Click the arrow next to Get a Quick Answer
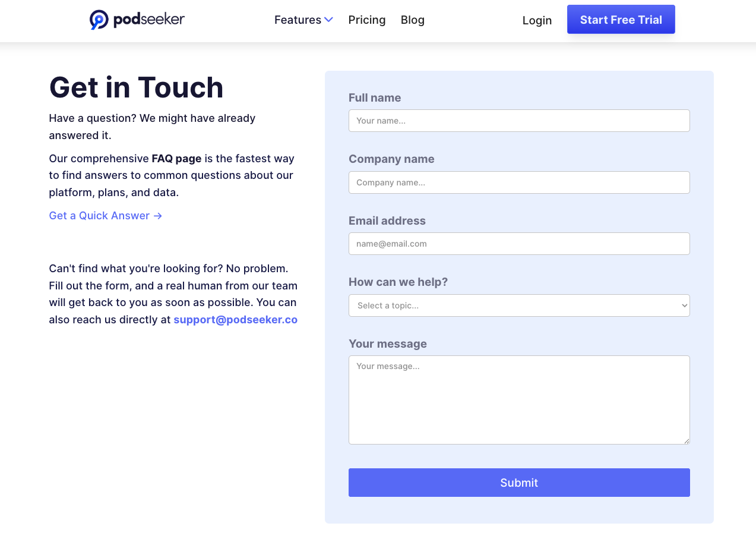 coord(157,216)
